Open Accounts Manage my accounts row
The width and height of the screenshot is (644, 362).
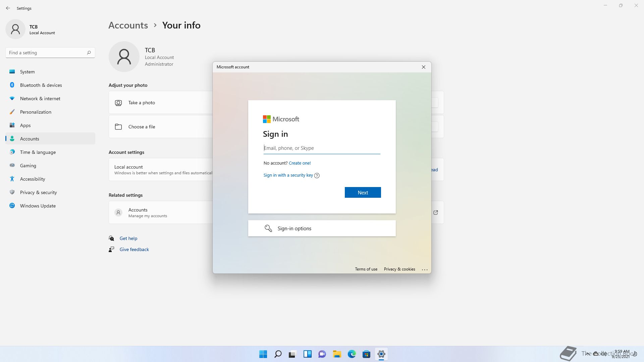pyautogui.click(x=161, y=213)
